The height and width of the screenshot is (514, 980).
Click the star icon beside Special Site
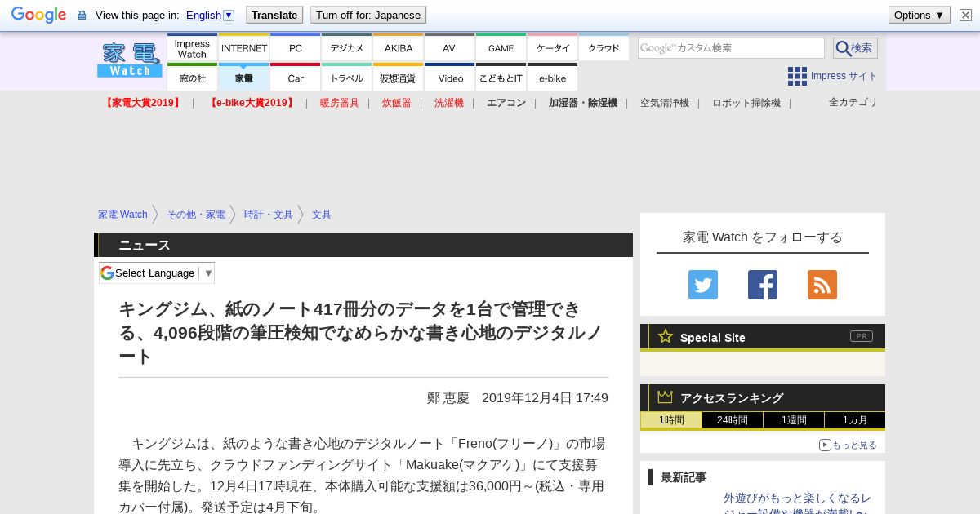click(x=666, y=336)
